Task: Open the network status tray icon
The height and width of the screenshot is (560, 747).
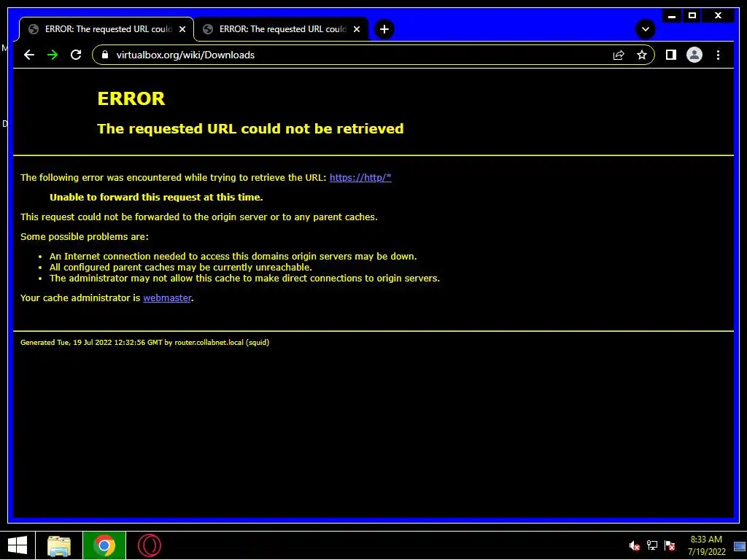Action: tap(651, 545)
